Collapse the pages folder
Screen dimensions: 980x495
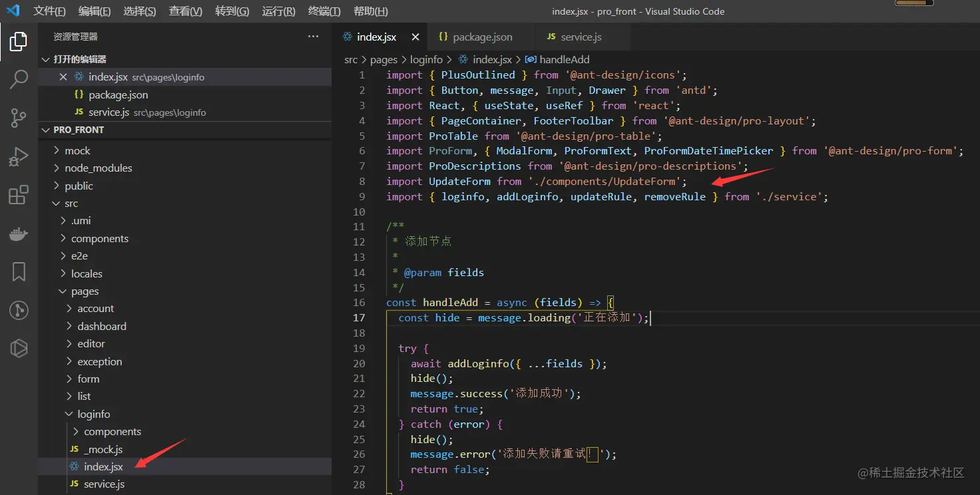click(x=85, y=291)
